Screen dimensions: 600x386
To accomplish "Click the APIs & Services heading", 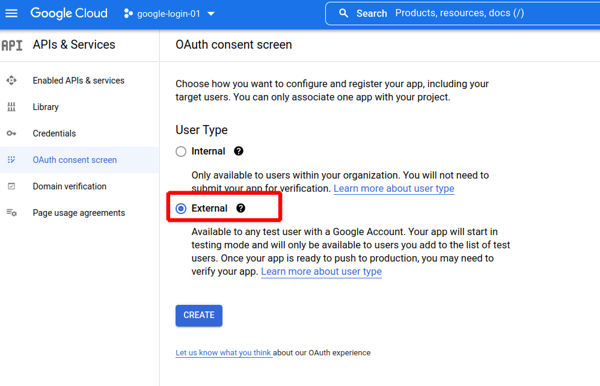I will coord(74,45).
